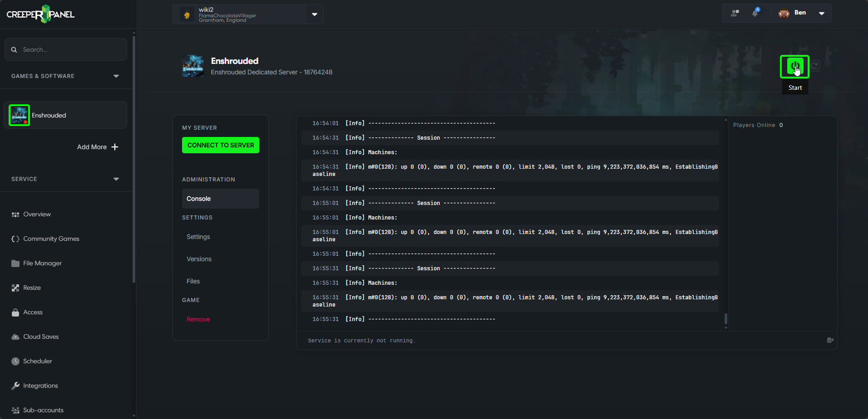This screenshot has height=419, width=868.
Task: Collapse the Service section
Action: [x=116, y=179]
